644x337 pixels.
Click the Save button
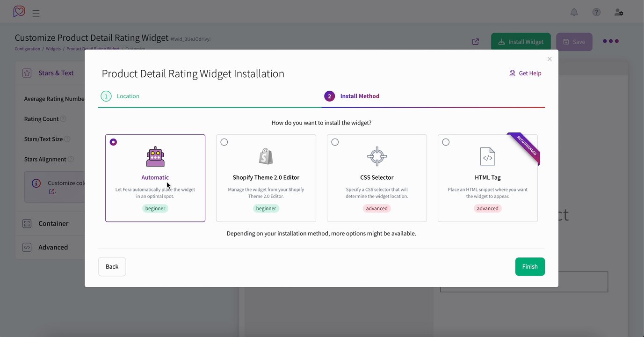[574, 42]
